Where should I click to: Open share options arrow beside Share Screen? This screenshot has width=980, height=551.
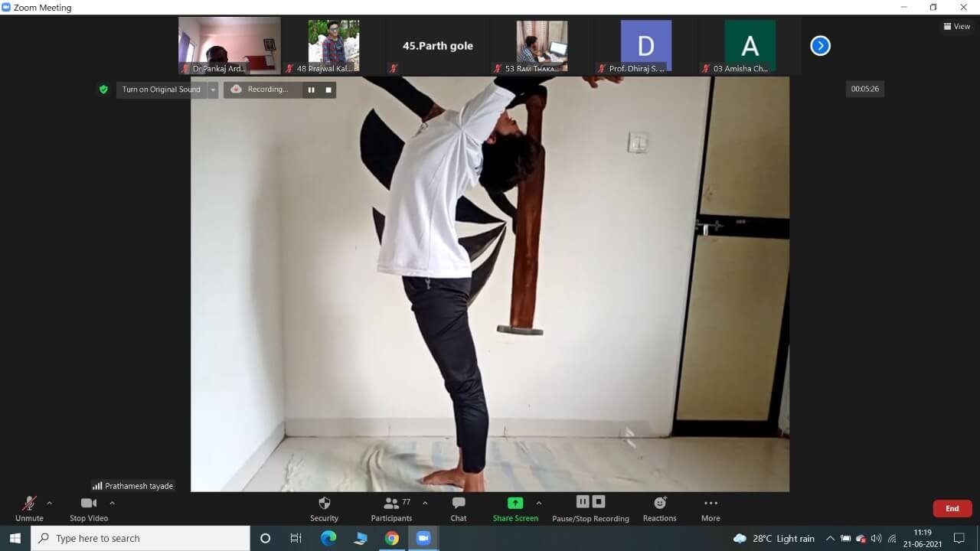(x=539, y=503)
